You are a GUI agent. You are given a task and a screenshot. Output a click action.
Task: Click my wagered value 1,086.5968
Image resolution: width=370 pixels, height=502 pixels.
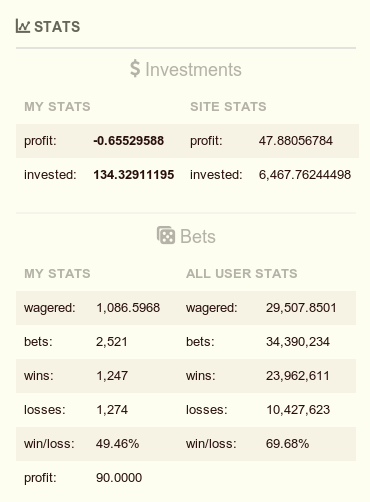click(128, 308)
